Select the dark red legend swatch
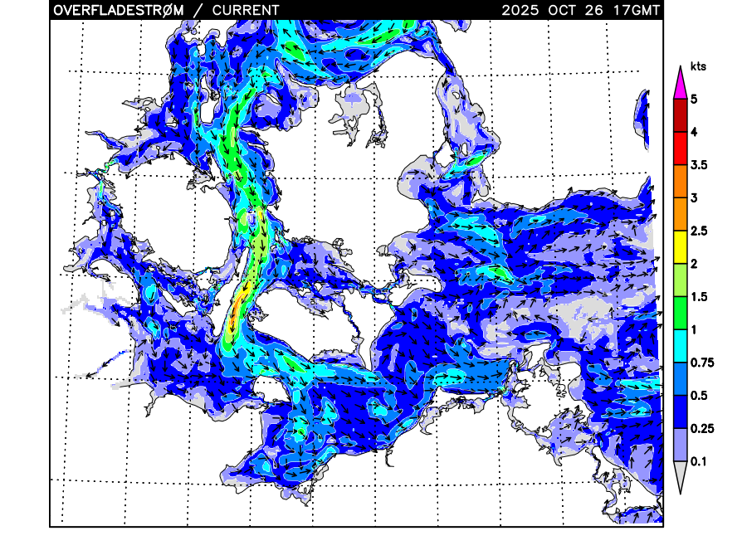The image size is (747, 560). pos(680,115)
